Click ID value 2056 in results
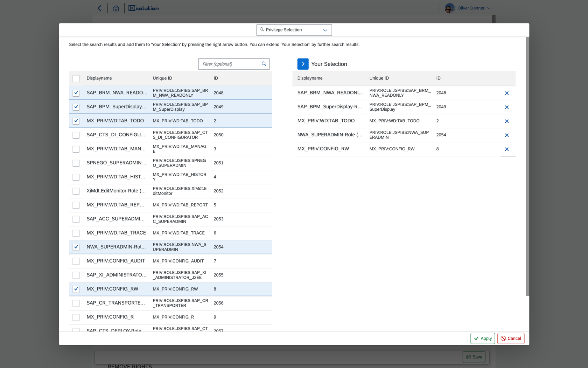The image size is (588, 368). pyautogui.click(x=218, y=303)
